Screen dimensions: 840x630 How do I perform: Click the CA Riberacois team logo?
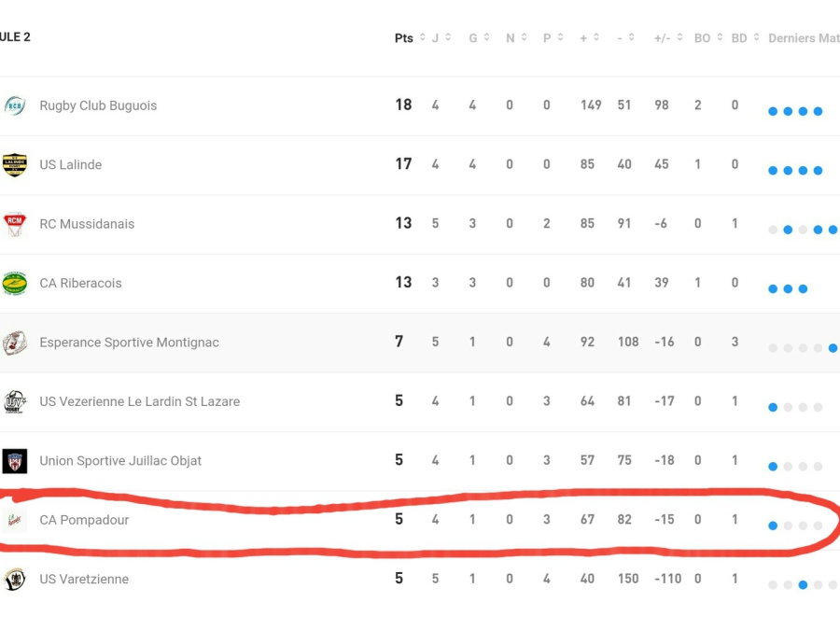[x=15, y=283]
